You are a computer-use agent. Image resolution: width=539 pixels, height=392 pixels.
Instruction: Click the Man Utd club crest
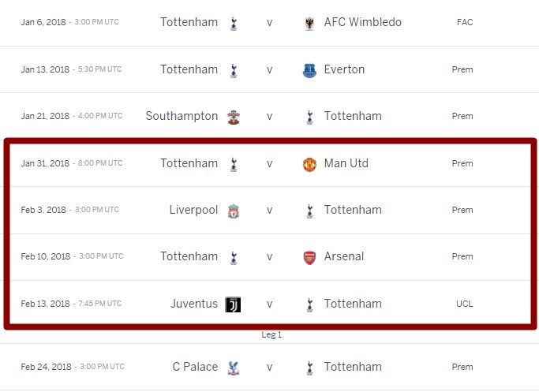tap(309, 164)
